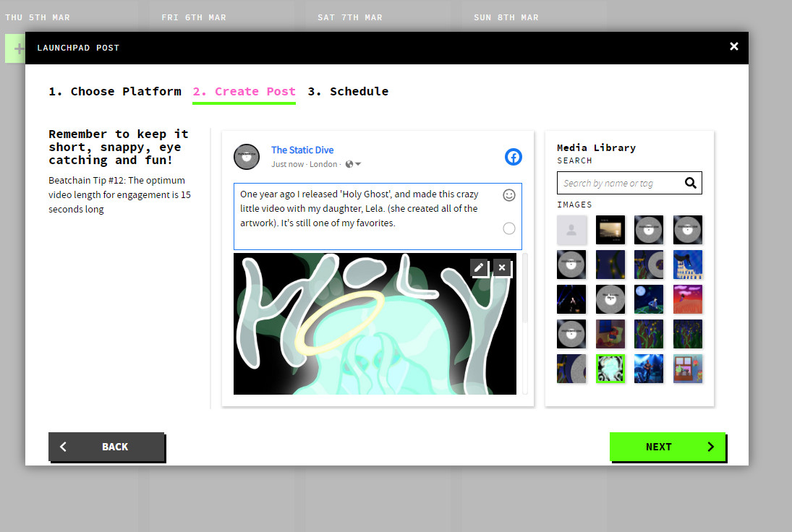Select the dark blue yellow lights thumbnail
Screen dimensions: 792x532
[x=610, y=265]
